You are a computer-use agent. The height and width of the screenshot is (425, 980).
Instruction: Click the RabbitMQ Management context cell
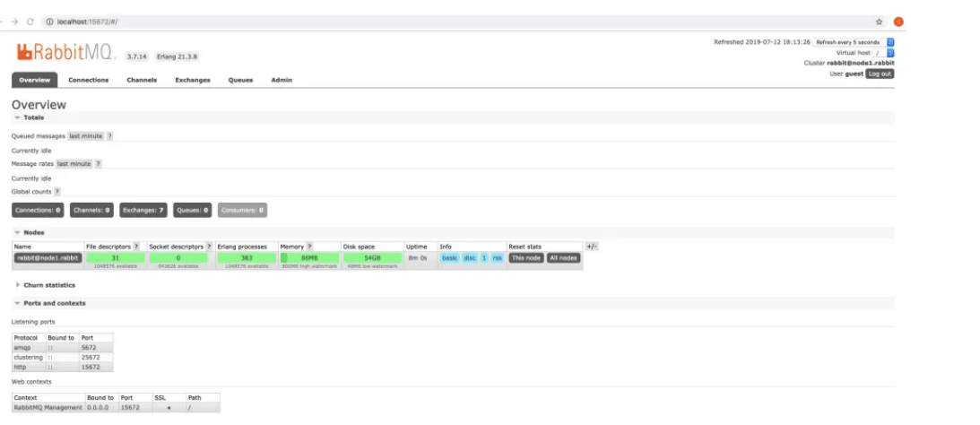[x=48, y=407]
